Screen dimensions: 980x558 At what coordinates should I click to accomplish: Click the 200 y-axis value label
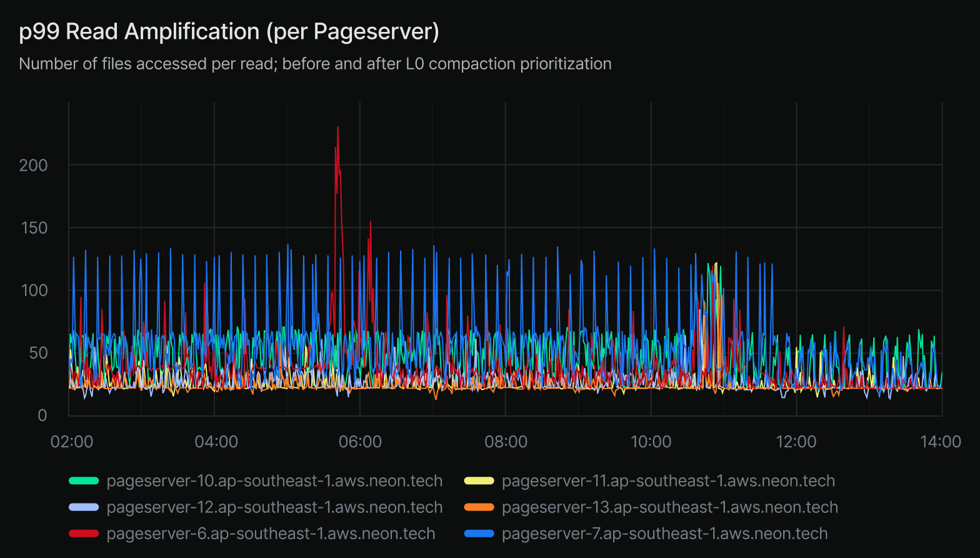click(34, 165)
